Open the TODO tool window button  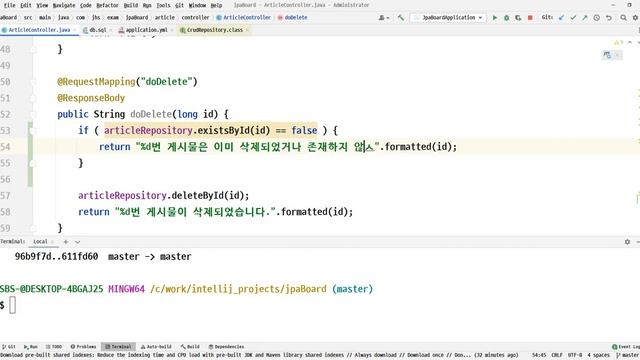tap(53, 347)
